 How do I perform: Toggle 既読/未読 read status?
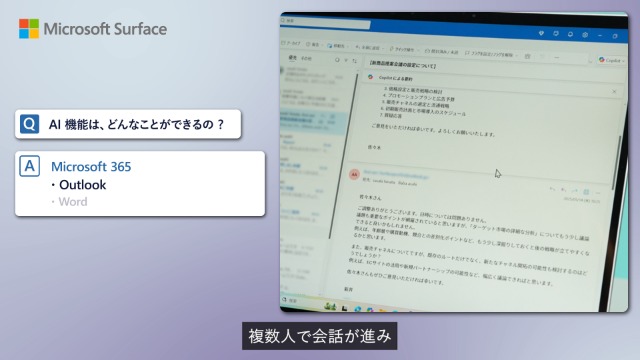442,51
